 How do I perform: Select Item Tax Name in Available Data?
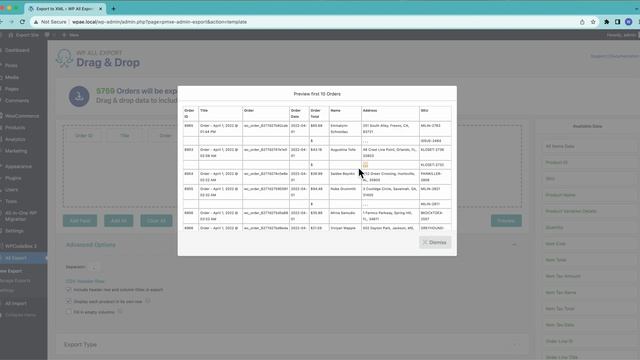tap(588, 293)
